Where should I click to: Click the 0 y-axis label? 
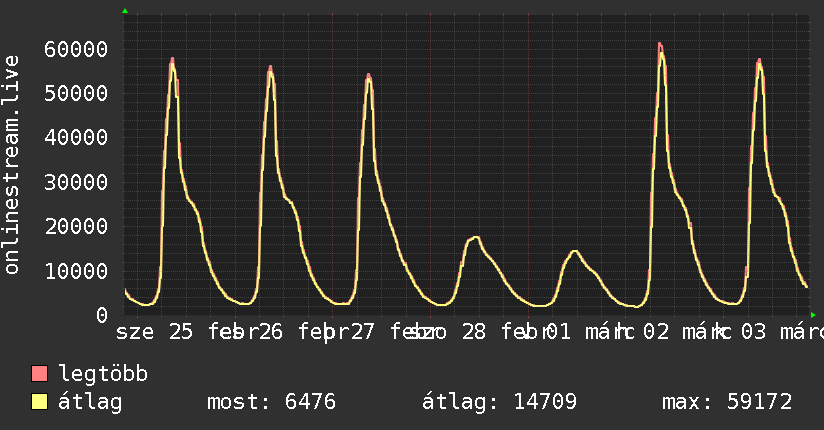pos(102,315)
